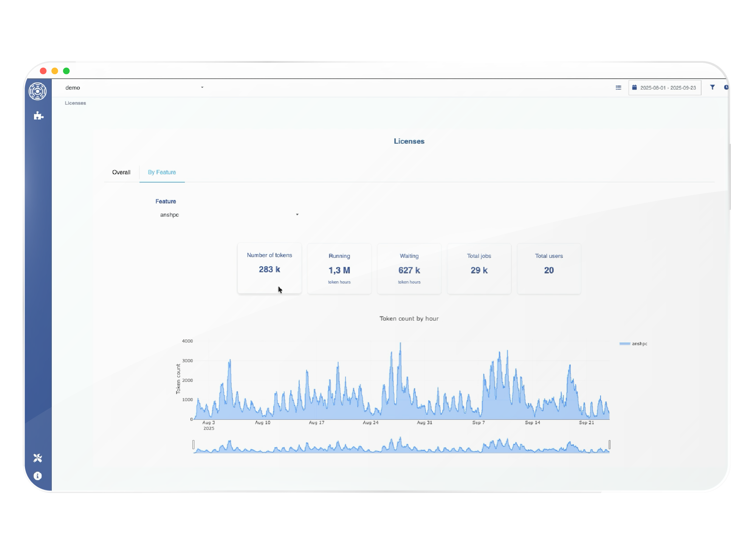Click the calendar icon in the date field
Screen dimensions: 756x552
[635, 87]
